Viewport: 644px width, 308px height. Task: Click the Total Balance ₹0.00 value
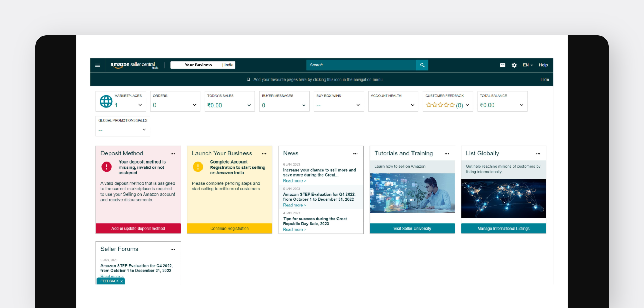487,105
